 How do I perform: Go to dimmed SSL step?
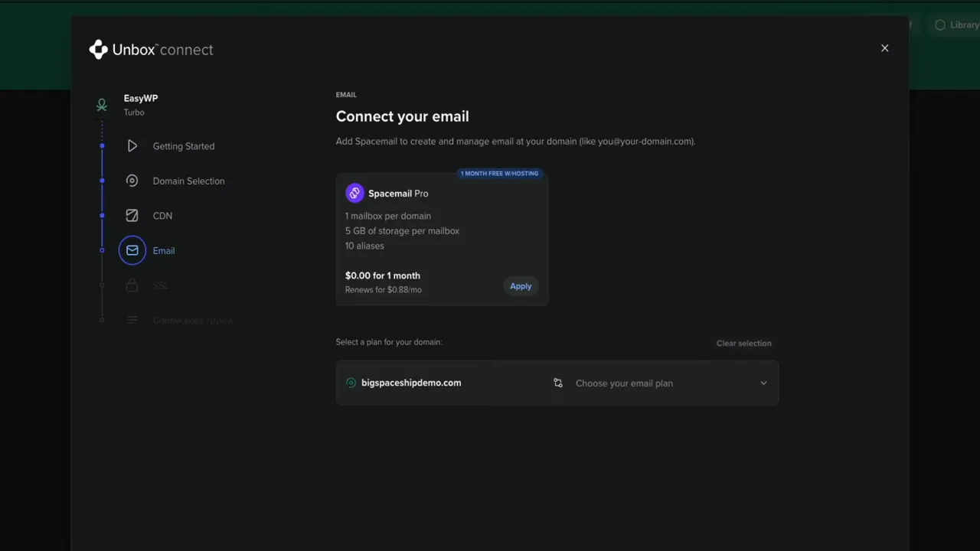click(x=160, y=285)
